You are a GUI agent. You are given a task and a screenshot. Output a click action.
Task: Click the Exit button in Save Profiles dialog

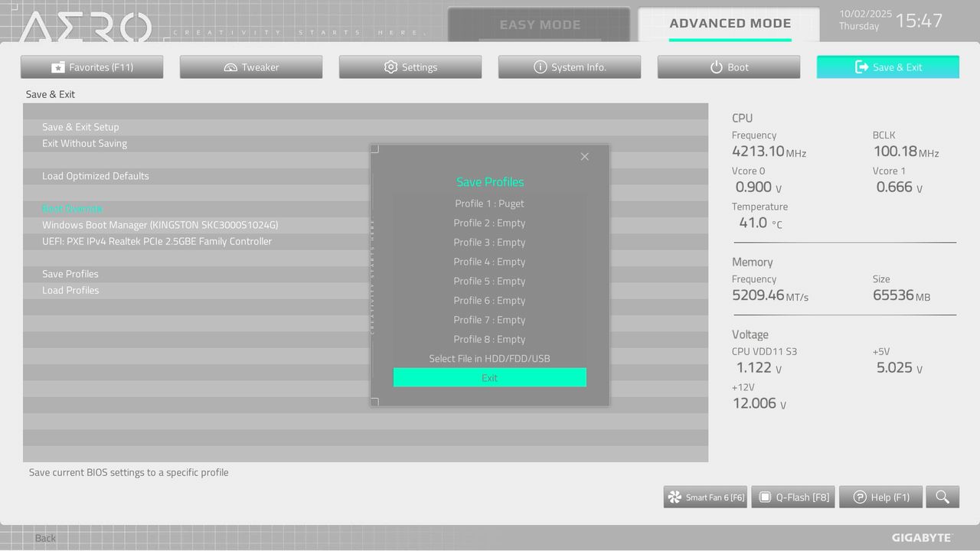click(489, 377)
